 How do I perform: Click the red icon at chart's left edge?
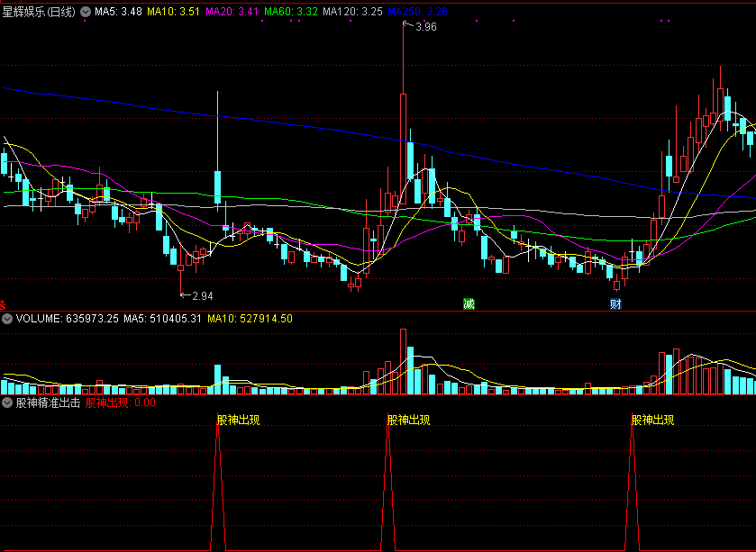pos(3,305)
